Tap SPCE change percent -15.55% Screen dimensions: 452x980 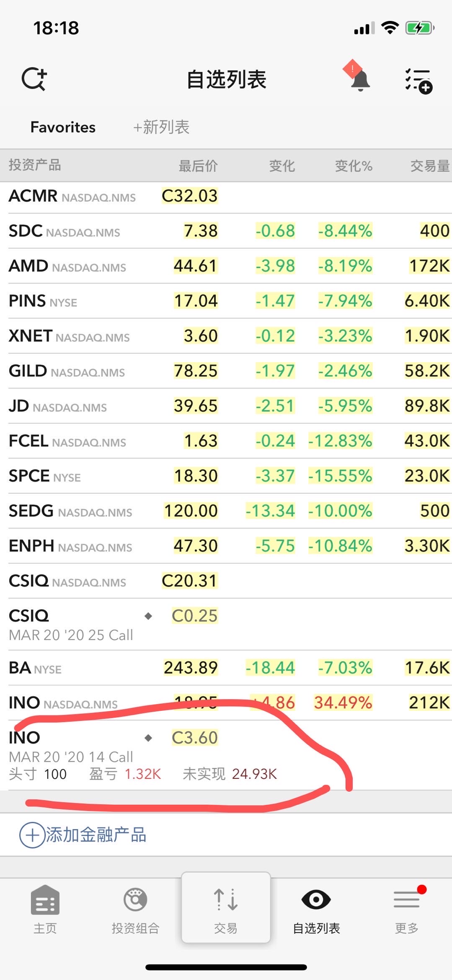(x=340, y=476)
